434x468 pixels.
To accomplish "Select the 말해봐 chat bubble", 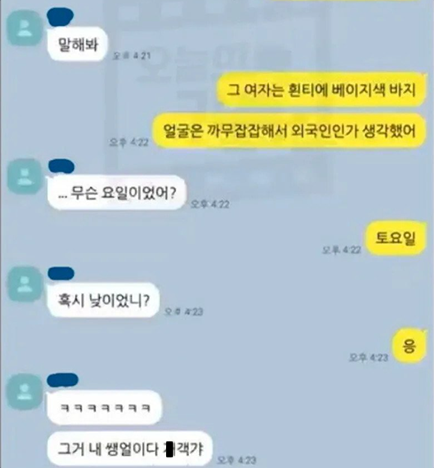I will [x=77, y=44].
